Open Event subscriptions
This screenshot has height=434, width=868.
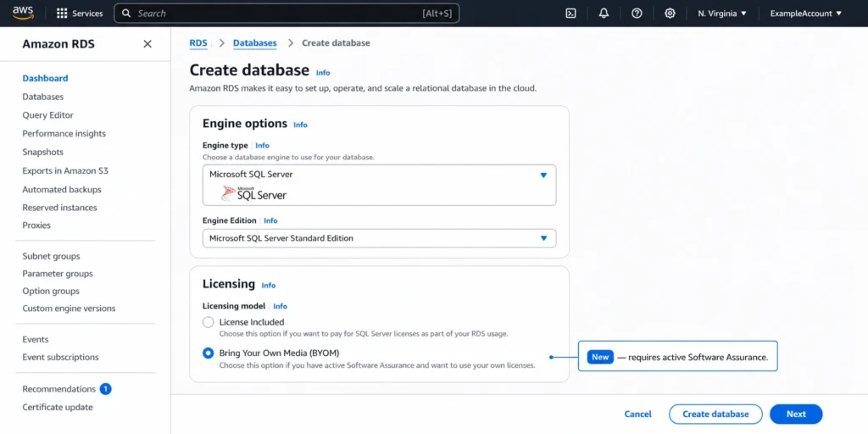pyautogui.click(x=61, y=357)
